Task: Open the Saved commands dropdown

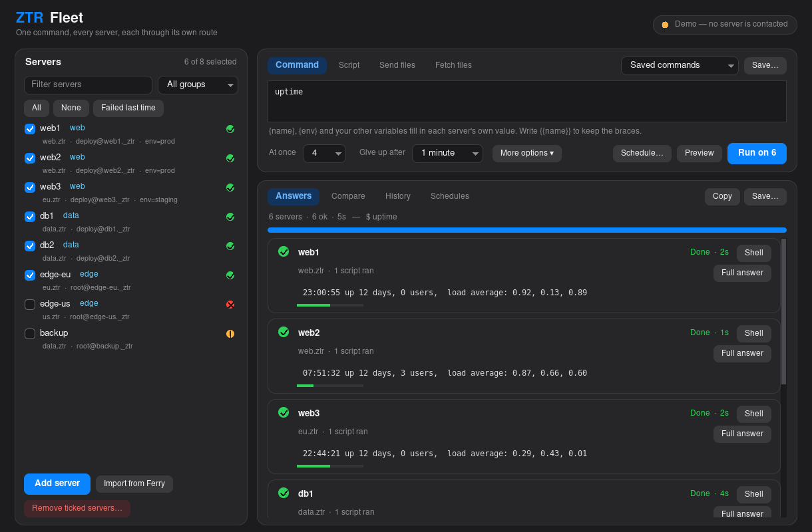Action: click(680, 66)
